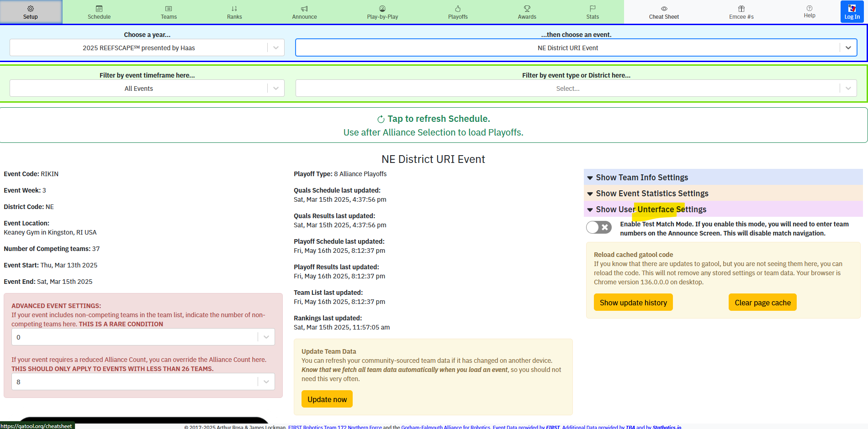Open the year chooser dropdown arrow
Image resolution: width=868 pixels, height=429 pixels.
point(276,47)
